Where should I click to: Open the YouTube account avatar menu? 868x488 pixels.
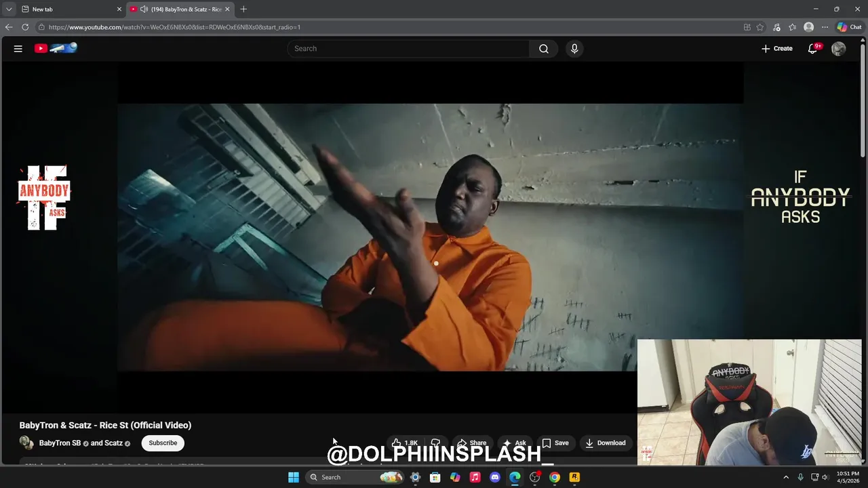tap(839, 49)
